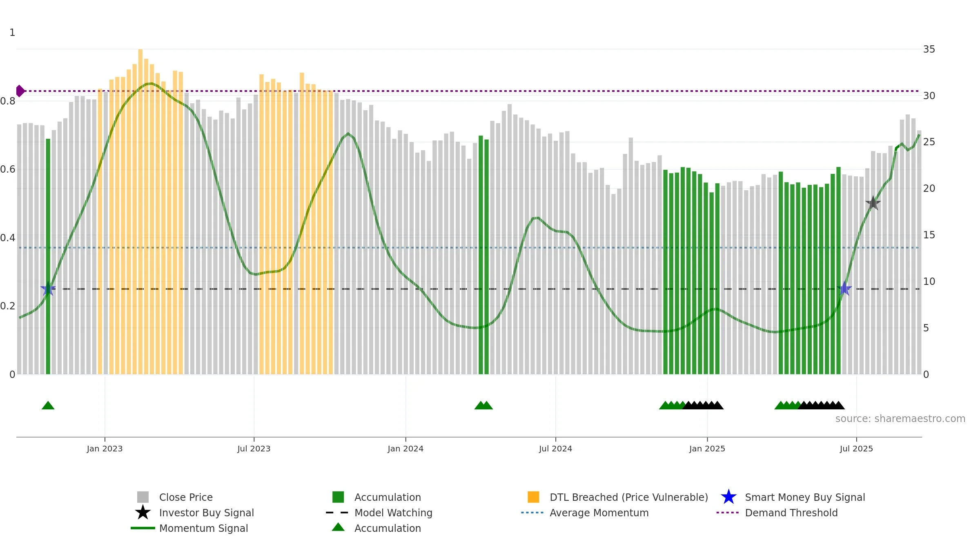Click the Jan 2025 axis label
This screenshot has height=551, width=980.
coord(707,449)
